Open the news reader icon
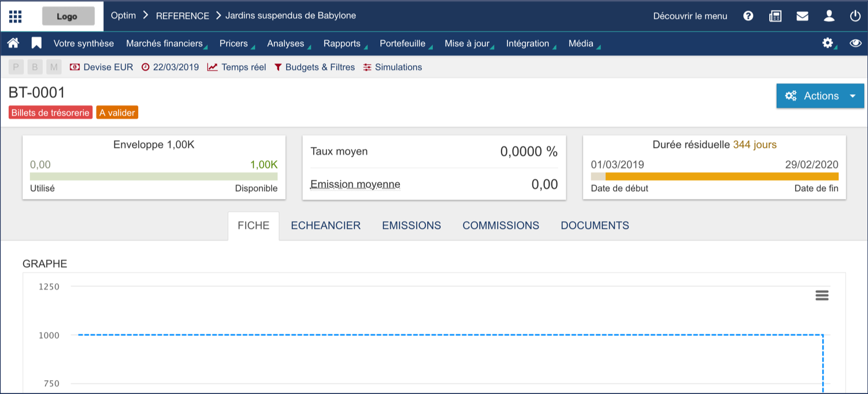868x394 pixels. point(775,16)
